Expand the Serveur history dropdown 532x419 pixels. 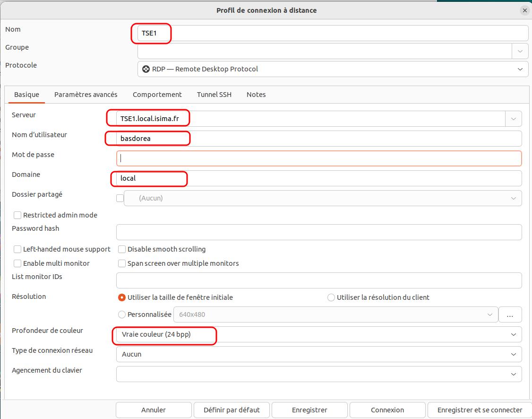[x=513, y=119]
